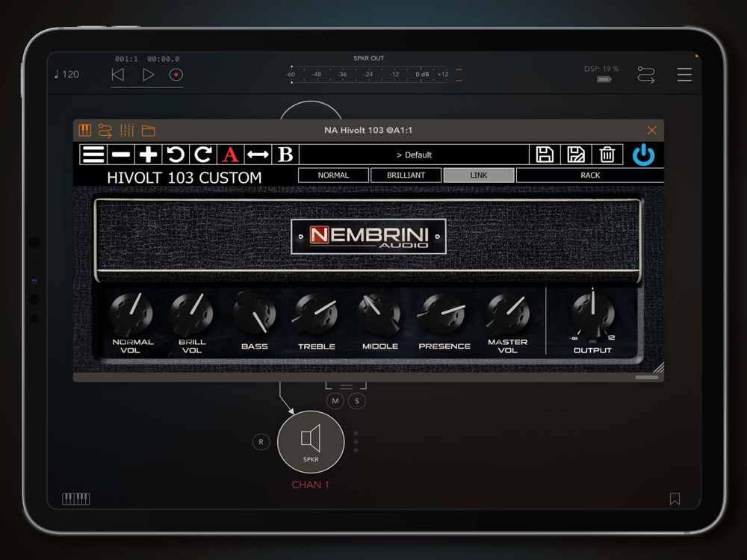Viewport: 747px width, 560px height.
Task: Open the Default preset selector
Action: click(414, 155)
